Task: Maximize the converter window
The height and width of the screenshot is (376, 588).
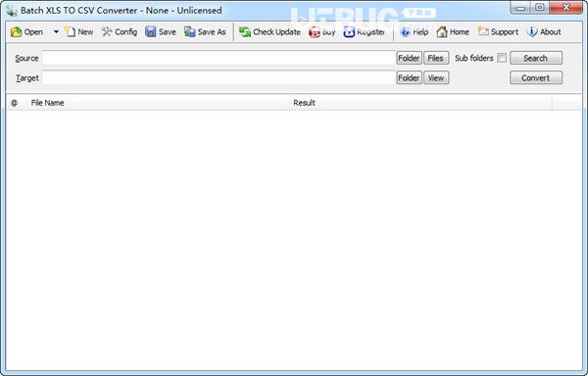Action: [x=540, y=8]
